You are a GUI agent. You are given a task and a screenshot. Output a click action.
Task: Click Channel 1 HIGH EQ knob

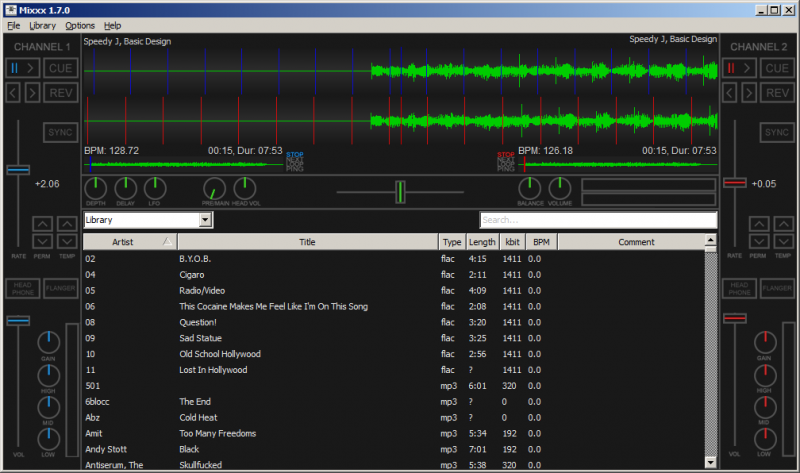coord(48,376)
